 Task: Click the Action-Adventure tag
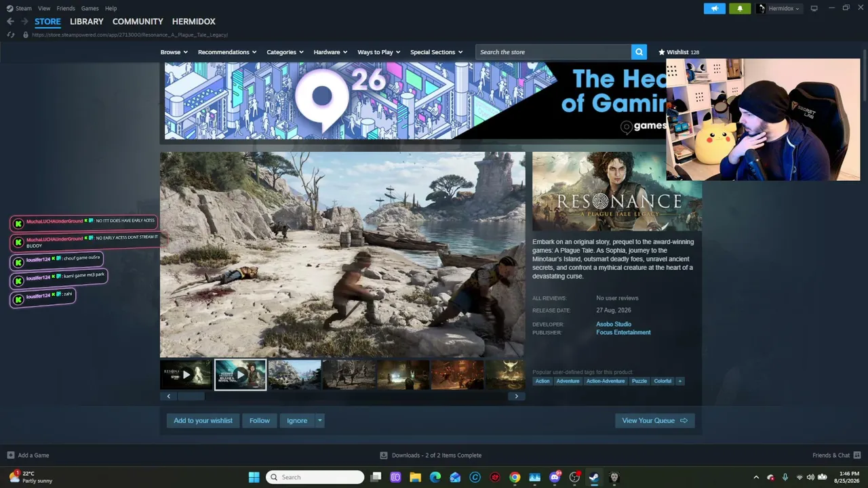click(x=606, y=381)
